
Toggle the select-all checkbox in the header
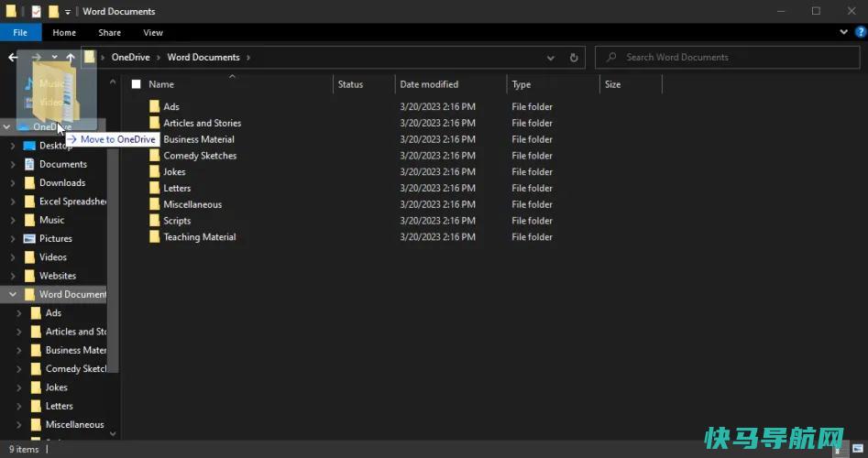[137, 84]
